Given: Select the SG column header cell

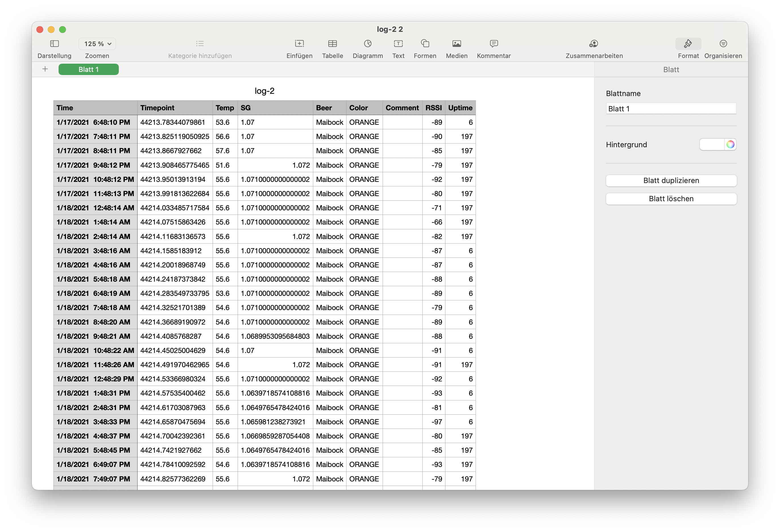Looking at the screenshot, I should coord(275,108).
